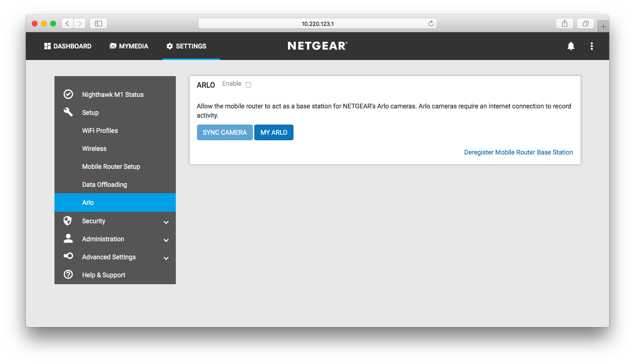The height and width of the screenshot is (364, 635).
Task: Show all tabs overview button
Action: click(585, 24)
